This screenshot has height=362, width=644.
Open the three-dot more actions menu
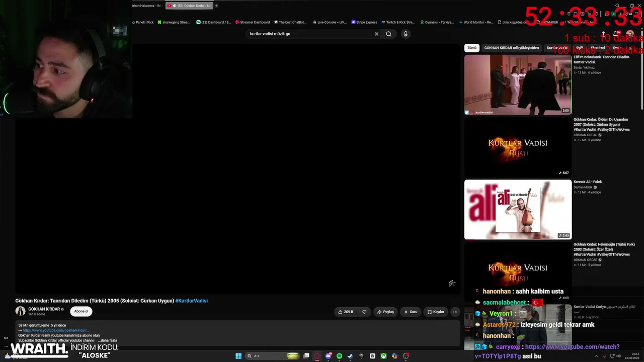pyautogui.click(x=455, y=312)
